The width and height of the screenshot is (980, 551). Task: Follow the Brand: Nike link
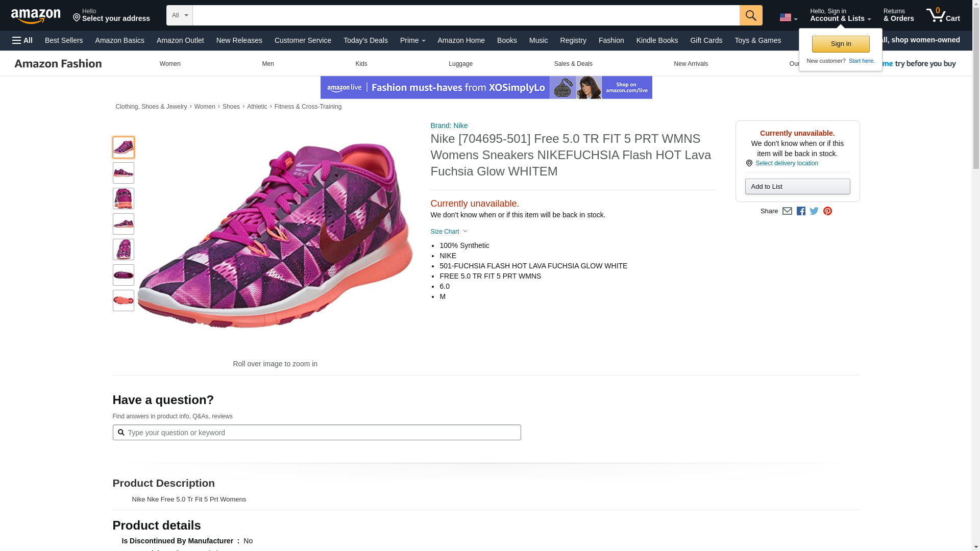449,126
